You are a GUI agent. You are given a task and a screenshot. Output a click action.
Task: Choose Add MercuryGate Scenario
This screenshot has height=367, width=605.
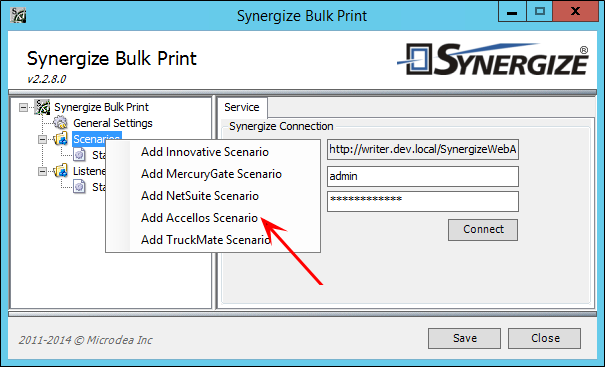tap(213, 174)
